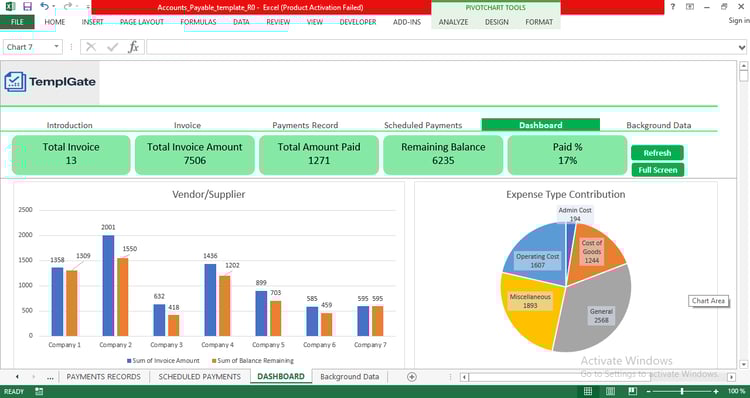
Task: Go to Payments Record navigation link
Action: pos(305,125)
